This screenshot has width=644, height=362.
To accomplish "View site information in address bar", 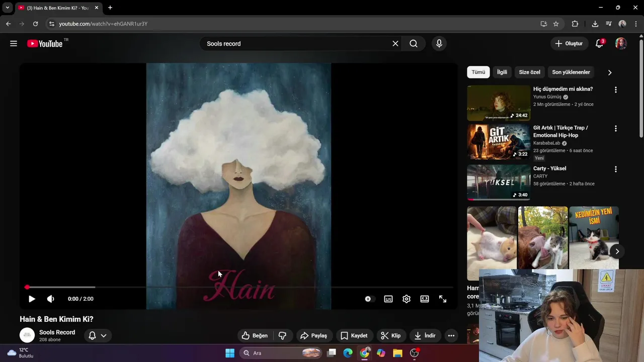I will pos(51,24).
